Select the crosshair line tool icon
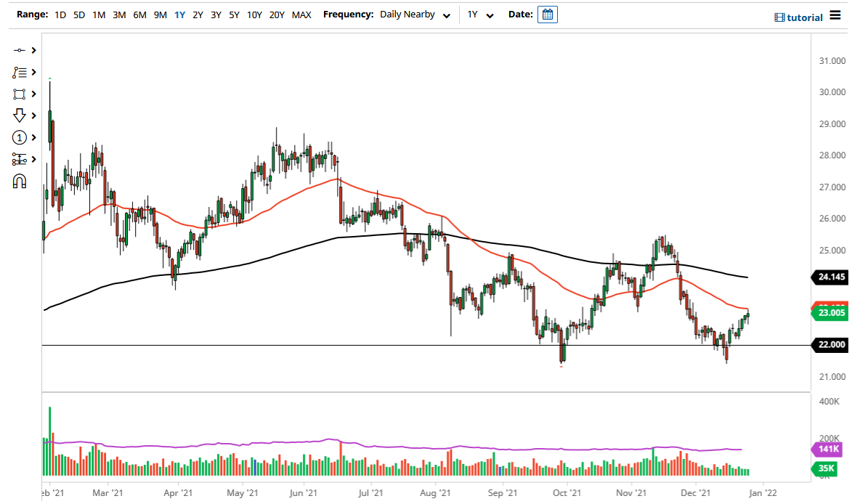The image size is (852, 504). pos(19,51)
